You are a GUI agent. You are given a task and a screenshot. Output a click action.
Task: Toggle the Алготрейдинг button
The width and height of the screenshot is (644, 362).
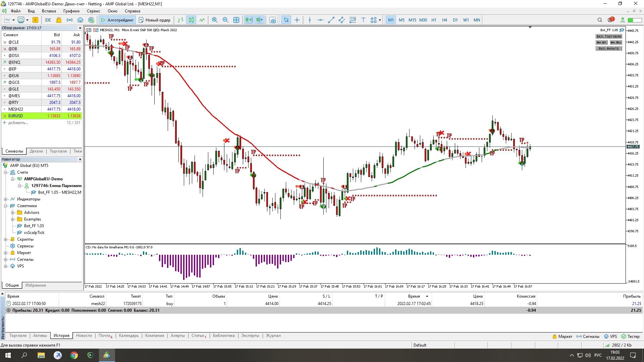117,20
